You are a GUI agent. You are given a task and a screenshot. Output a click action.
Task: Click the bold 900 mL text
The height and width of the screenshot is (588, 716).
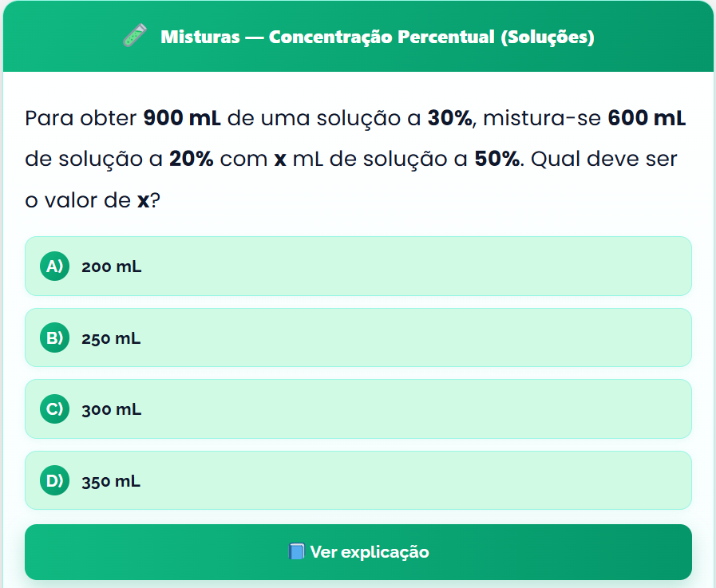[181, 119]
